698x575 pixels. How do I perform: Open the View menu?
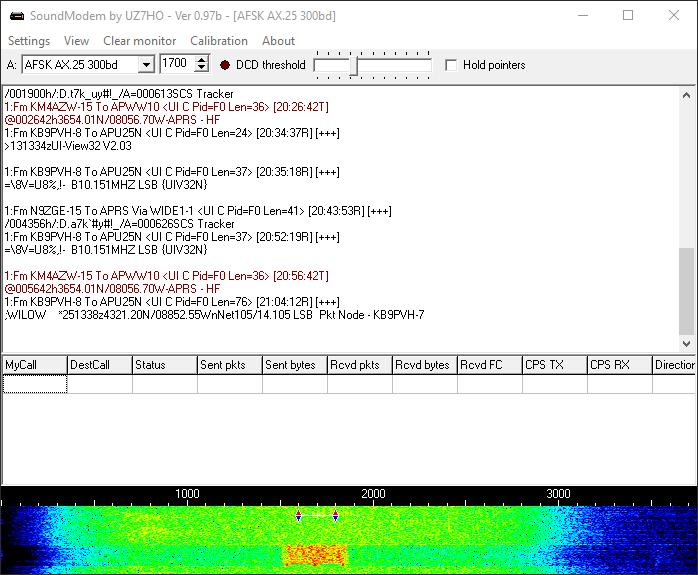point(76,41)
